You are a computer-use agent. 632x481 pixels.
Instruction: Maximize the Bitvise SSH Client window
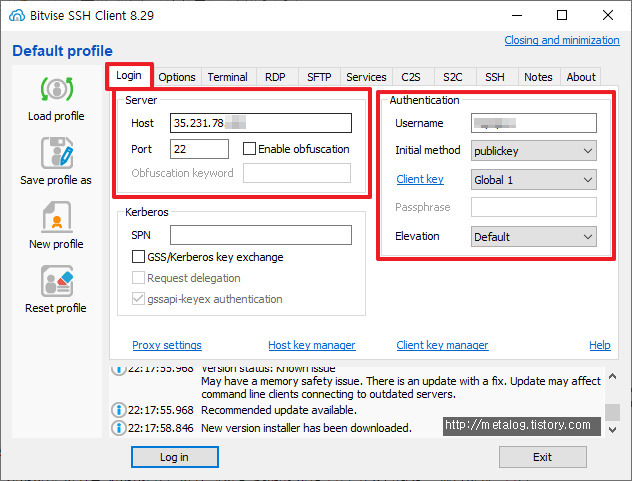(562, 15)
